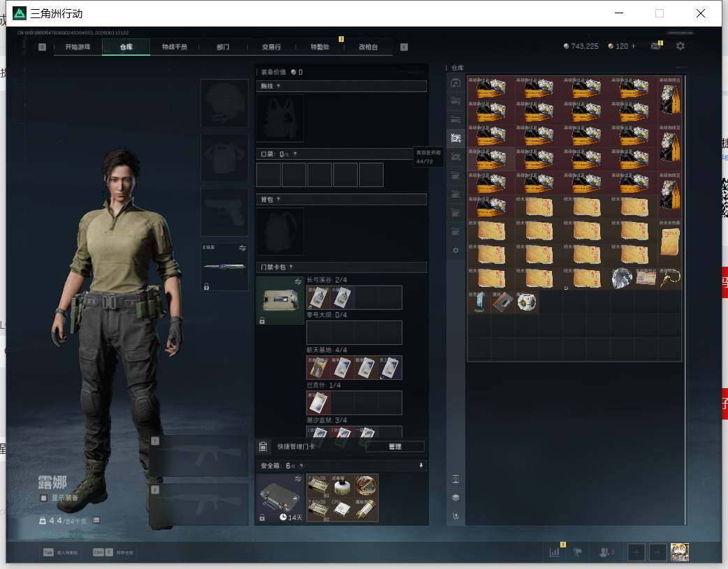Toggle the 显示装备 checkbox
Viewport: 728px width, 569px height.
pyautogui.click(x=43, y=498)
